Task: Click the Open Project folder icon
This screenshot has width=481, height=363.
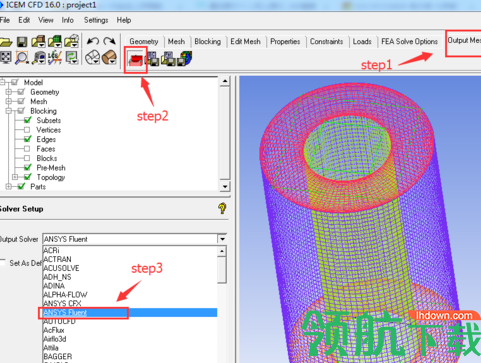Action: pyautogui.click(x=6, y=42)
